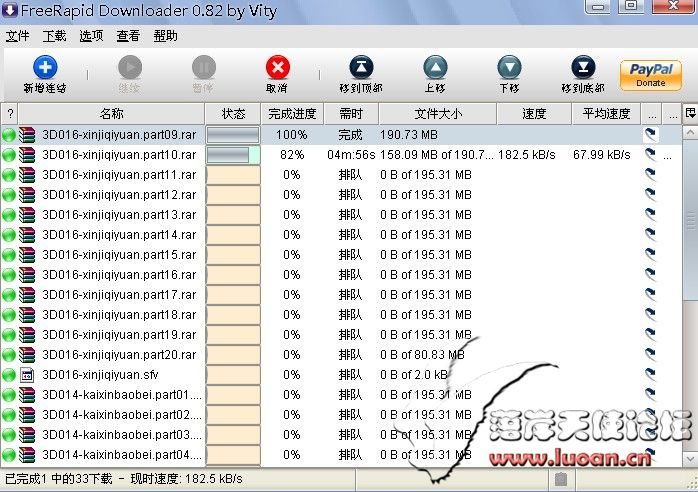Screen dimensions: 698x492
Task: Click the FreeRapid app icon in title bar
Action: 9,9
